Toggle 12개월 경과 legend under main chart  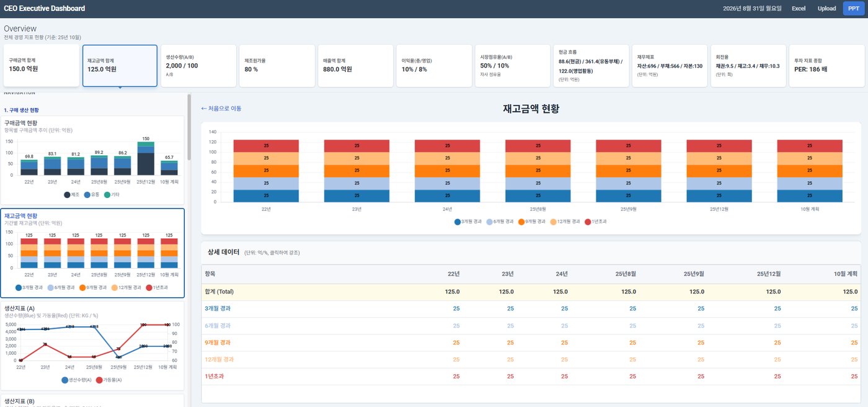(566, 221)
